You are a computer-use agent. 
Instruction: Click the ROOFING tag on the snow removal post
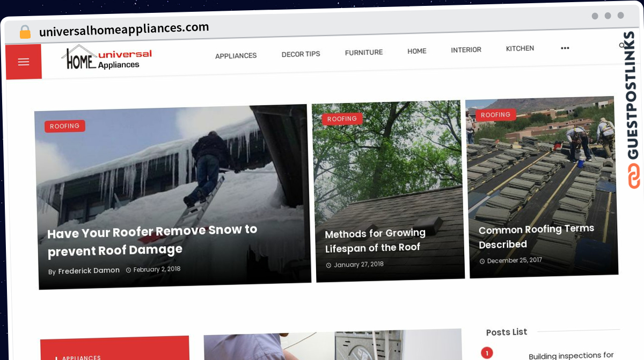64,126
